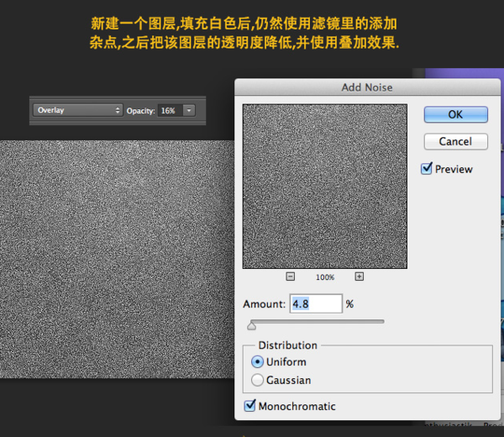
Task: Click the Opacity 16% value field
Action: pos(170,111)
